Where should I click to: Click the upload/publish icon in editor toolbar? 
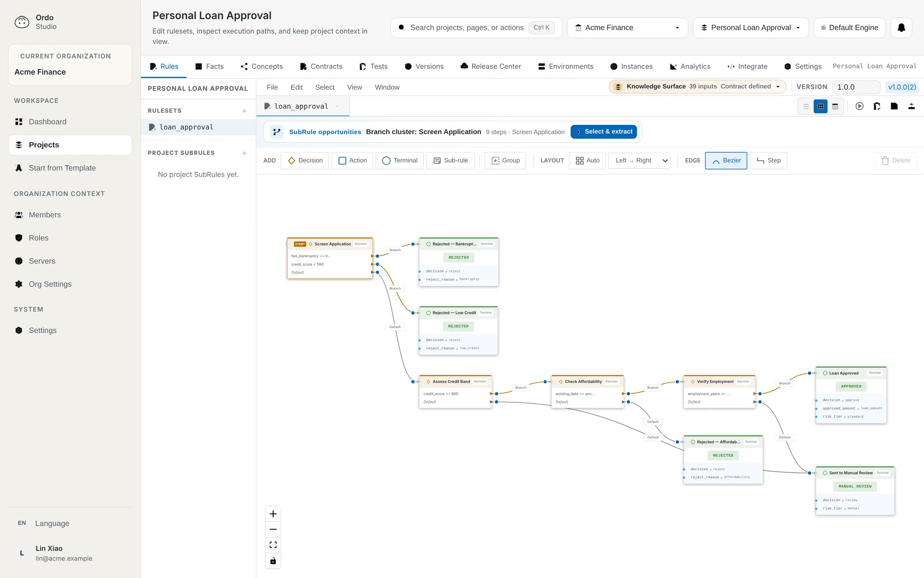[x=911, y=106]
